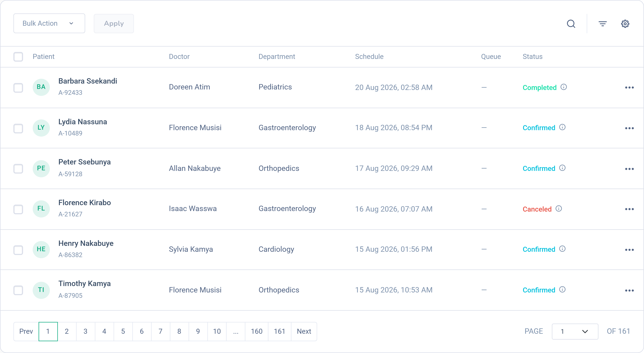This screenshot has height=353, width=644.
Task: Open the filter icon in the toolbar
Action: pos(603,24)
